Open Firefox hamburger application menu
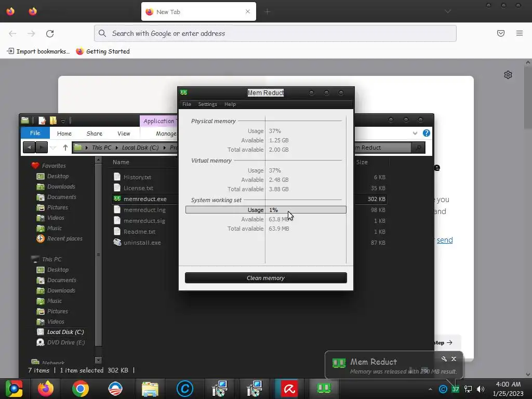This screenshot has height=399, width=532. click(519, 33)
